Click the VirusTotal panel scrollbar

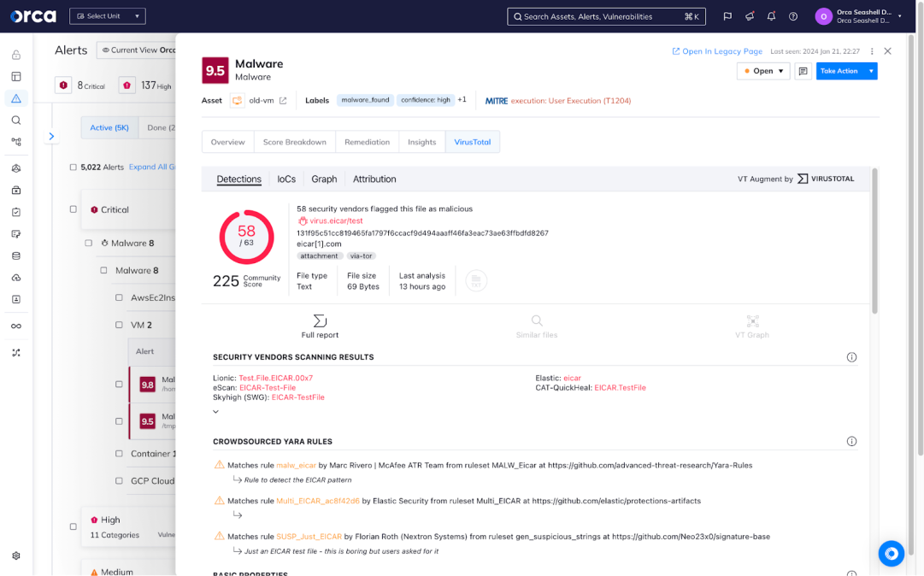874,241
